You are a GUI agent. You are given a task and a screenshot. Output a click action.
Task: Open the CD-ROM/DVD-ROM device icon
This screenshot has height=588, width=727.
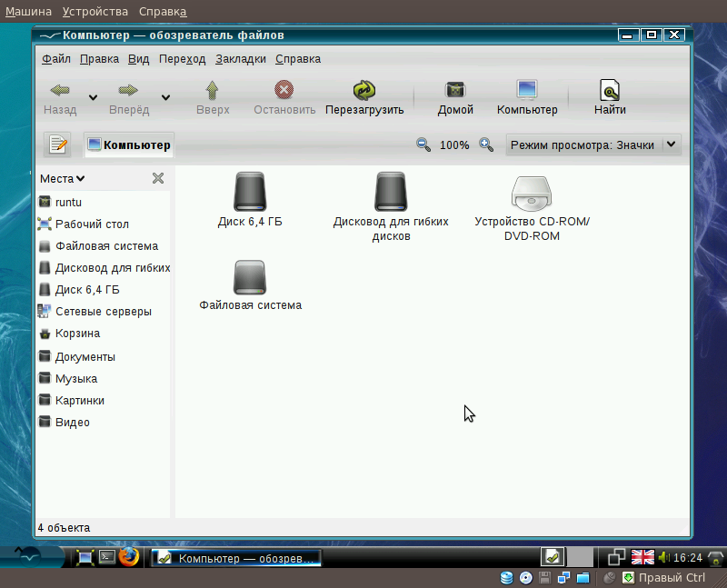click(x=531, y=193)
